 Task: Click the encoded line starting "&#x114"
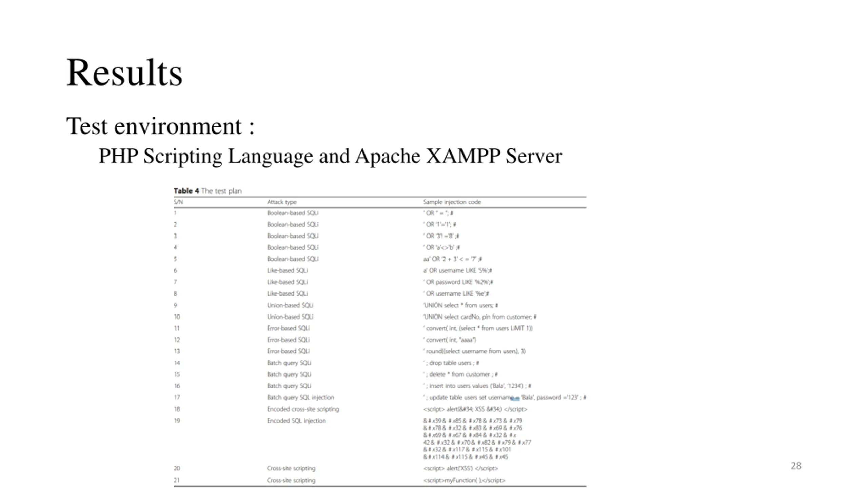coord(466,457)
